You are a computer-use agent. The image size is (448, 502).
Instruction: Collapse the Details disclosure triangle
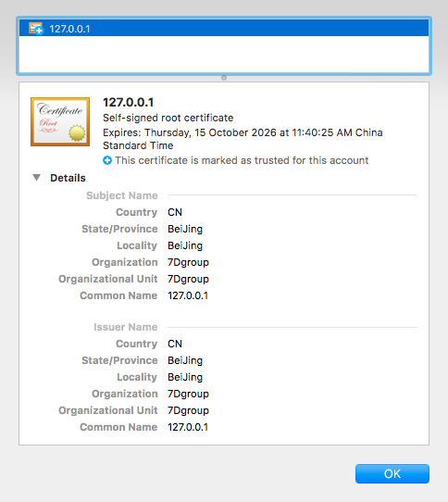pyautogui.click(x=37, y=177)
